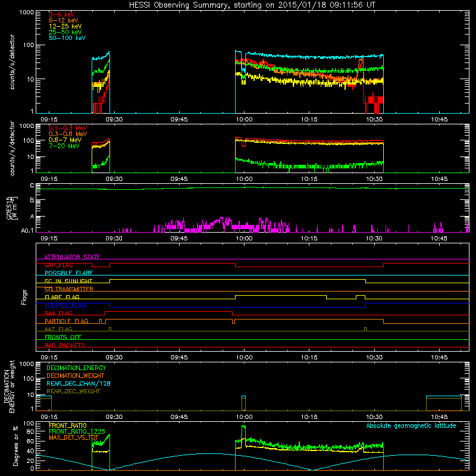Select the GAP_FLAG label
This screenshot has width=476, height=476.
pyautogui.click(x=58, y=265)
